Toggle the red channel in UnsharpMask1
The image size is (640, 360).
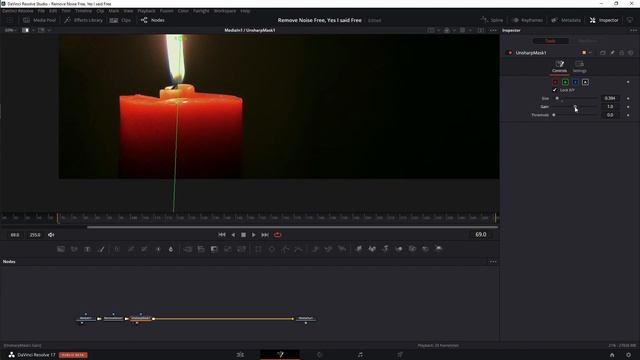(x=555, y=82)
